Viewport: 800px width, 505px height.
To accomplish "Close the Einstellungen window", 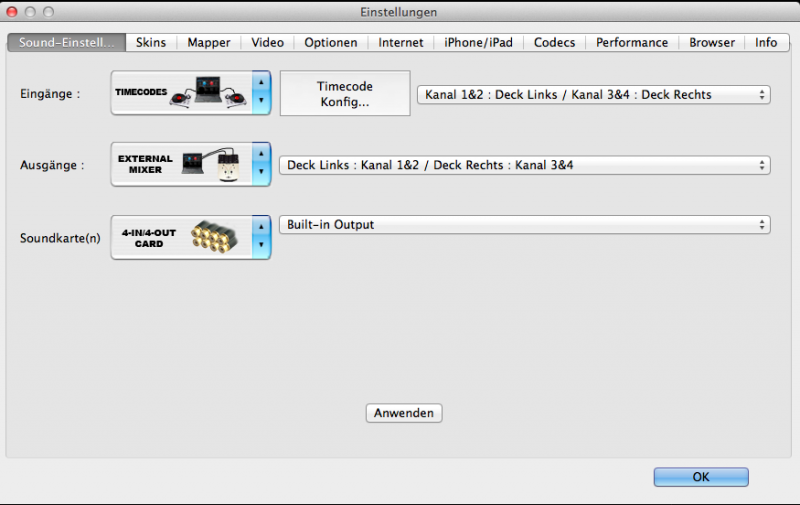I will click(x=12, y=12).
